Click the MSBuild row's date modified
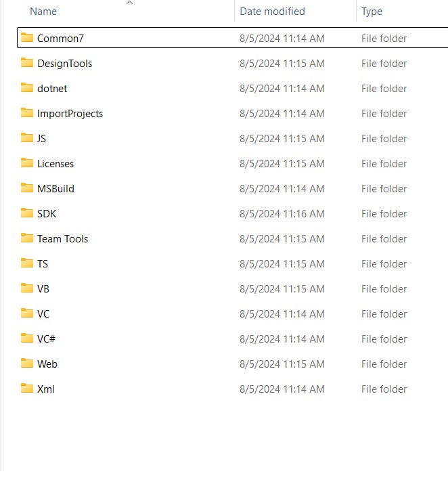 tap(282, 189)
